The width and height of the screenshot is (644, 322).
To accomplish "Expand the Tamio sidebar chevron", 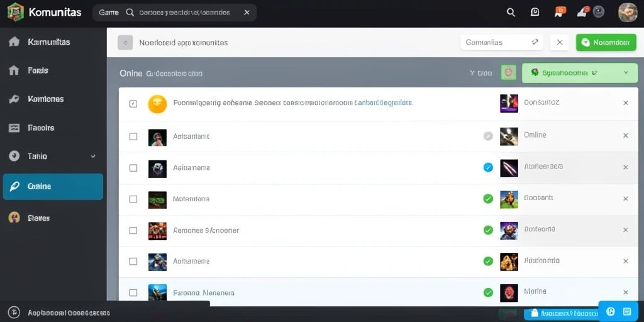I will [93, 157].
